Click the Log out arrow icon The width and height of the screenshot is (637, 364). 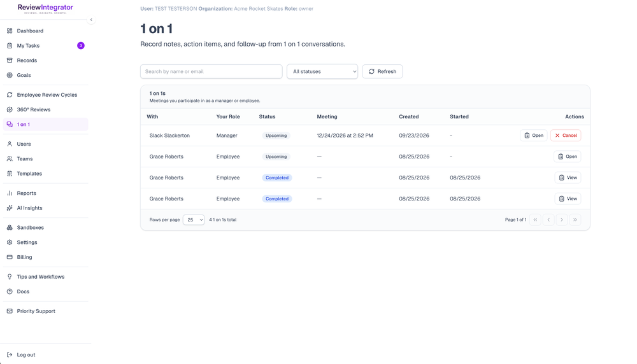pyautogui.click(x=10, y=354)
